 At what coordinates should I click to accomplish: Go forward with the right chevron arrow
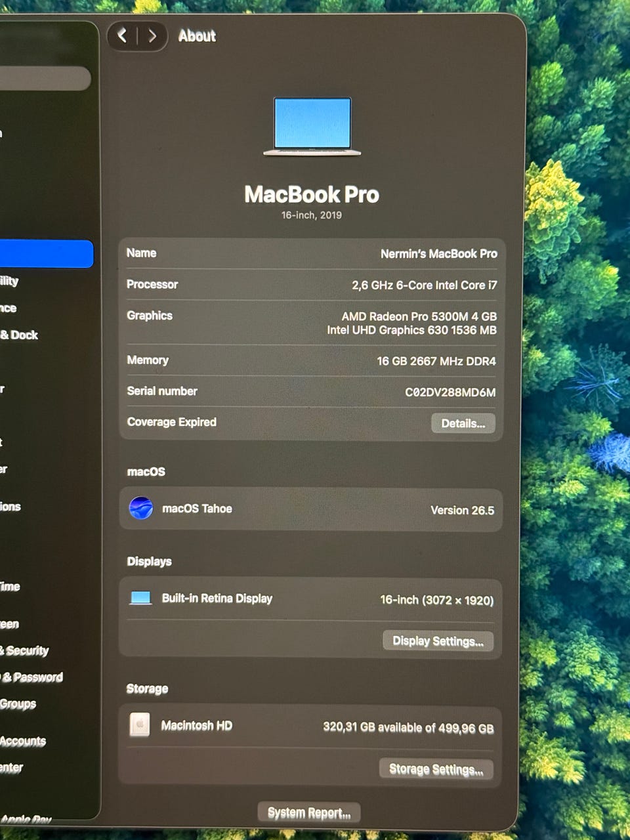click(152, 35)
